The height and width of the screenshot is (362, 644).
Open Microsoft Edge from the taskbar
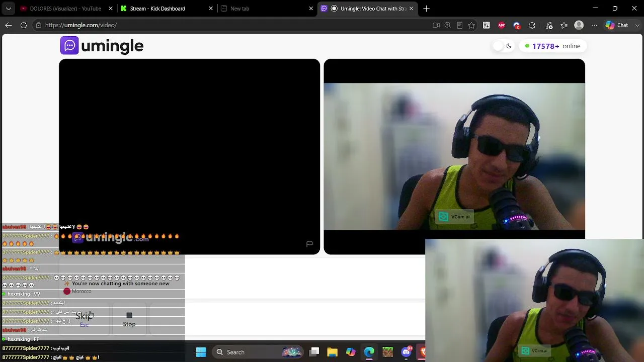pos(369,352)
